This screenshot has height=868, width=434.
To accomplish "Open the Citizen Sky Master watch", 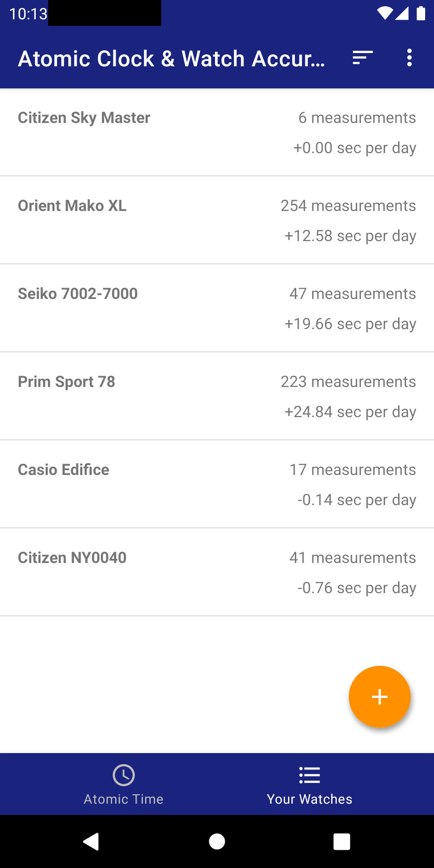I will coord(84,118).
